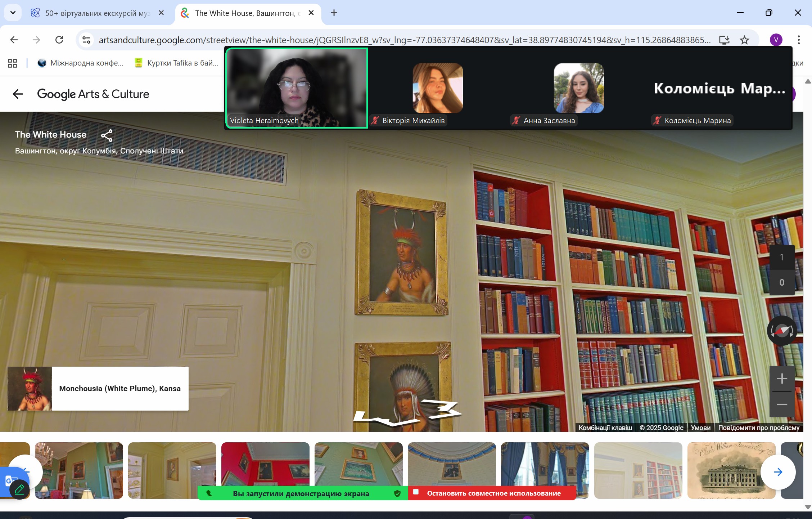The width and height of the screenshot is (812, 519).
Task: Reload the current page
Action: [59, 40]
